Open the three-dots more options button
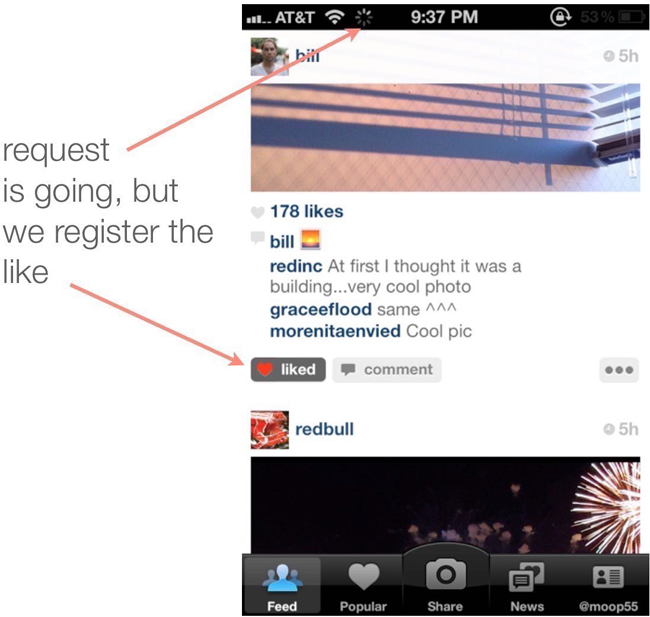 (x=619, y=370)
